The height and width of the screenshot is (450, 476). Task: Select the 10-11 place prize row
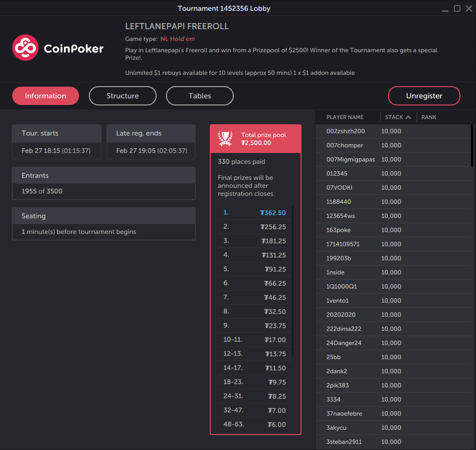click(x=254, y=340)
